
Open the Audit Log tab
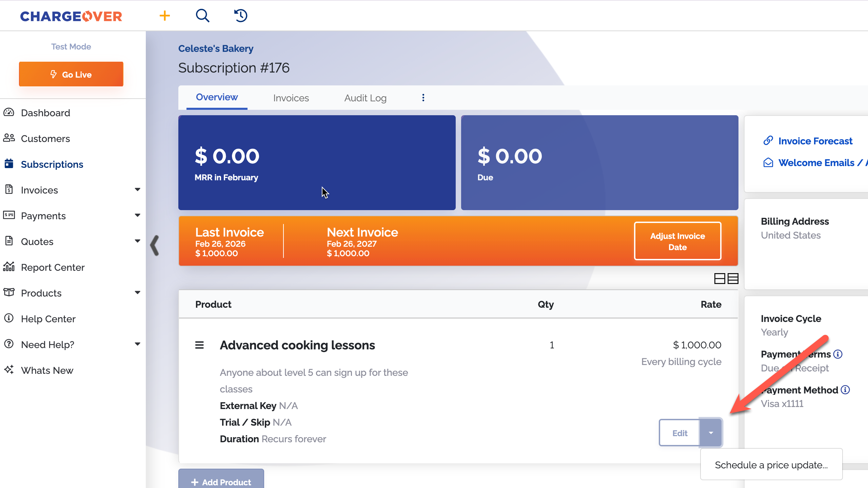(x=365, y=98)
